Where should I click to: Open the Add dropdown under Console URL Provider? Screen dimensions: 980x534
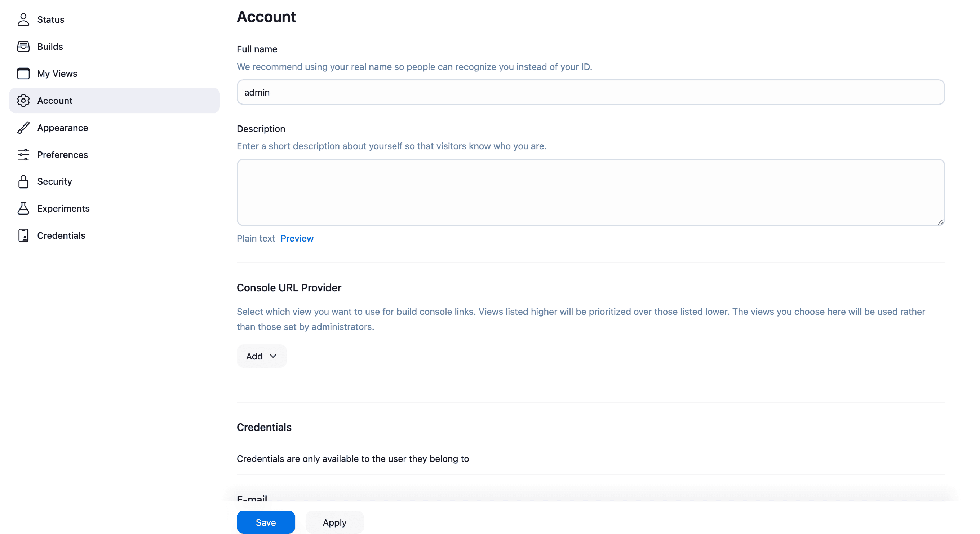pyautogui.click(x=261, y=356)
